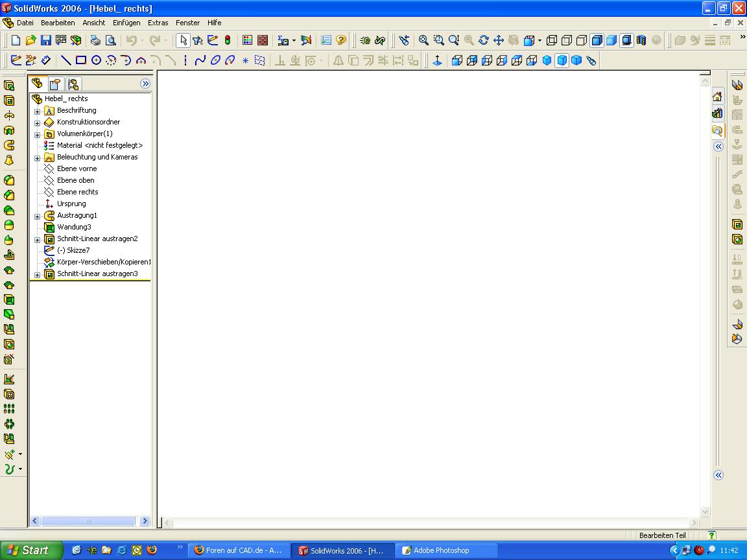Expand the Konstruktionsordner tree node
747x560 pixels.
point(37,123)
